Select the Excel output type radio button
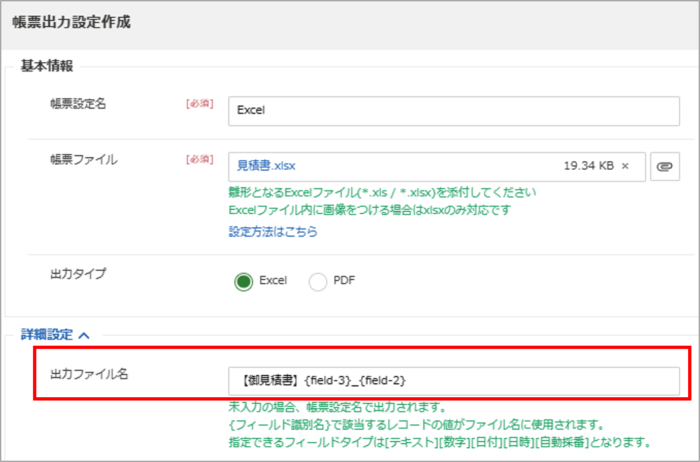This screenshot has height=462, width=700. pyautogui.click(x=244, y=282)
